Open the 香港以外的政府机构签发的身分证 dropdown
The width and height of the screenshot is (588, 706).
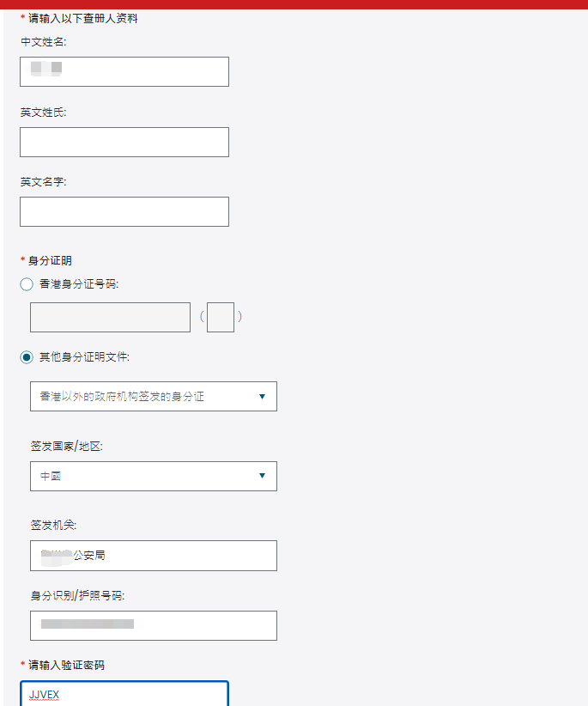[154, 396]
